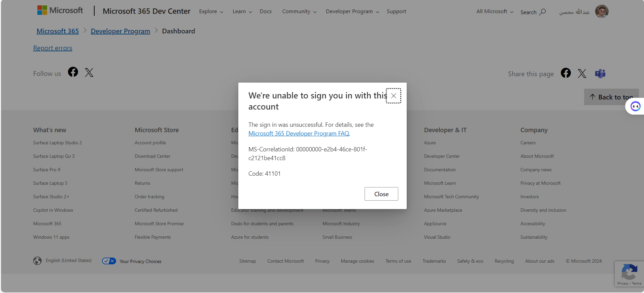Open Careers link under Company
Image resolution: width=644 pixels, height=293 pixels.
click(x=528, y=143)
